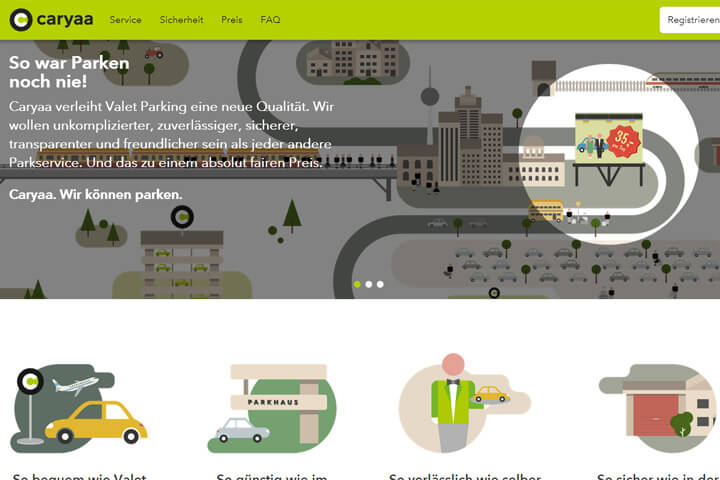720x480 pixels.
Task: Click the multi-storey parking garage illustration
Action: pos(181,262)
